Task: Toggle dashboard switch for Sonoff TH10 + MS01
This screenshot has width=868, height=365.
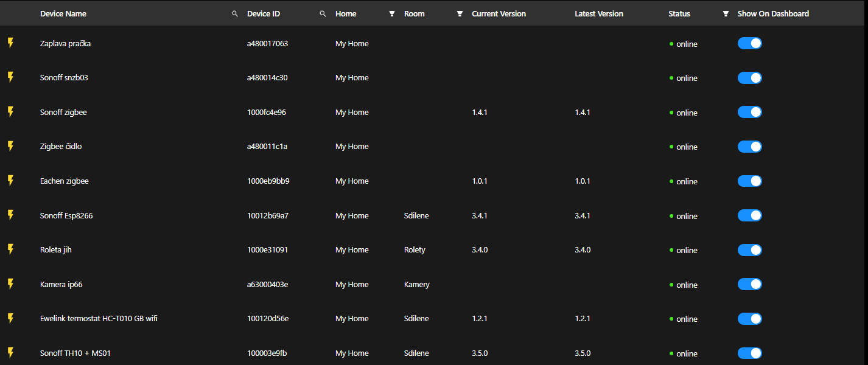Action: point(750,353)
